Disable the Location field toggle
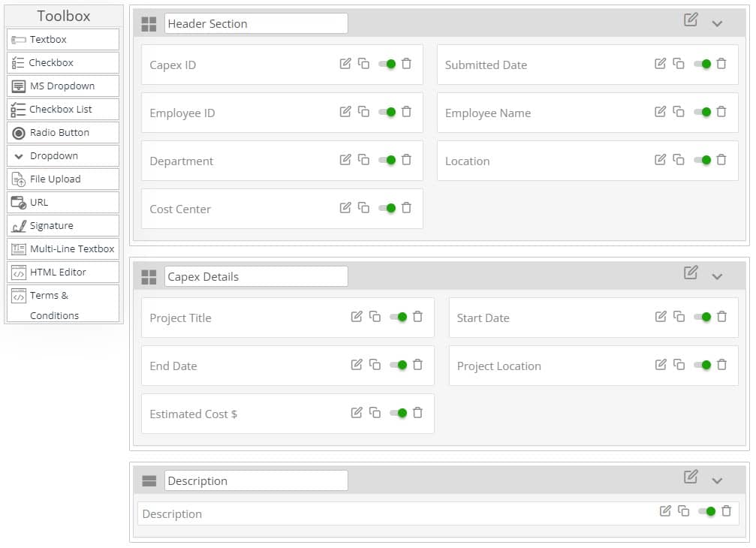Viewport: 756px width, 548px height. [702, 160]
